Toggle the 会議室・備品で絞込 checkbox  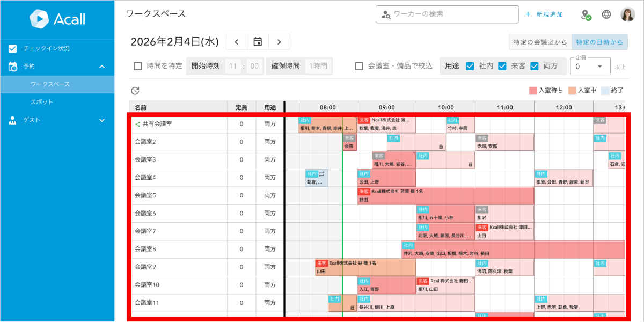(x=360, y=66)
